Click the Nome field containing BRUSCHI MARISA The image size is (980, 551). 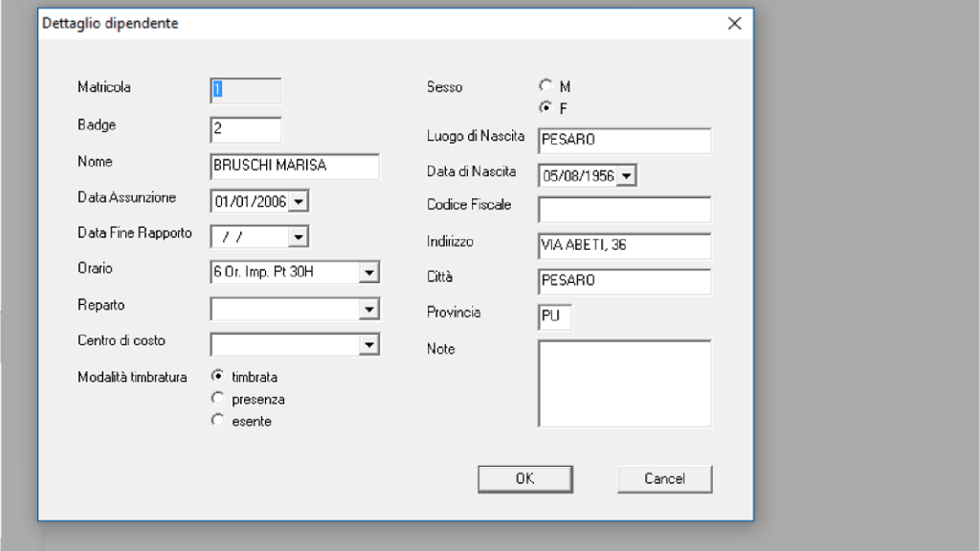point(295,165)
